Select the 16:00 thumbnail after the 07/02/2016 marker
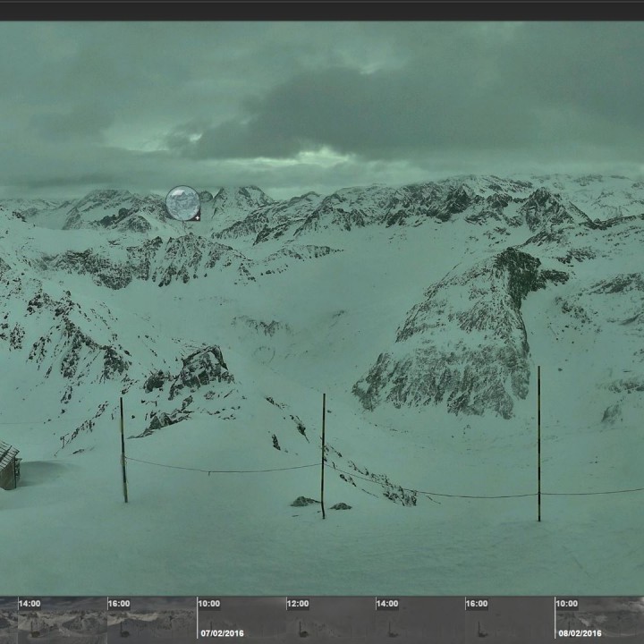 pos(510,620)
